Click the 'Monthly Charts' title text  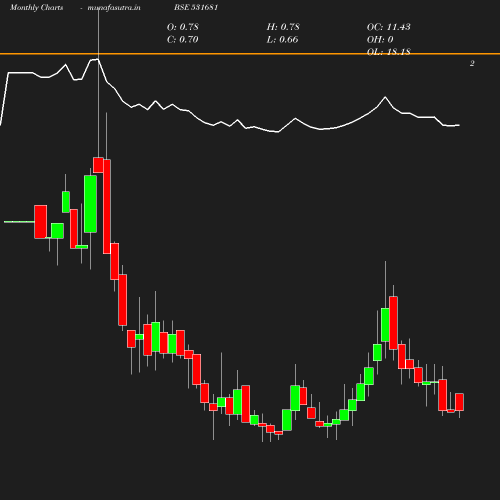pos(36,7)
